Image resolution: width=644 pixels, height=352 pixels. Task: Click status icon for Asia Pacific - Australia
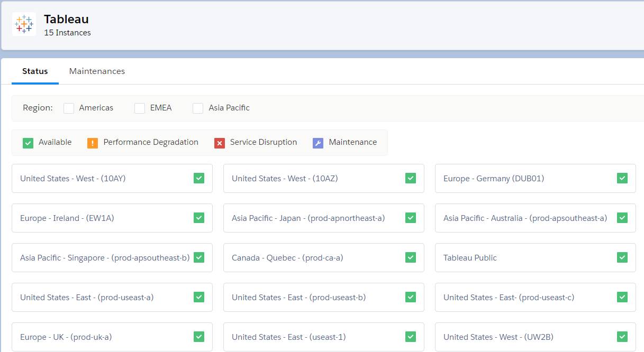click(622, 218)
